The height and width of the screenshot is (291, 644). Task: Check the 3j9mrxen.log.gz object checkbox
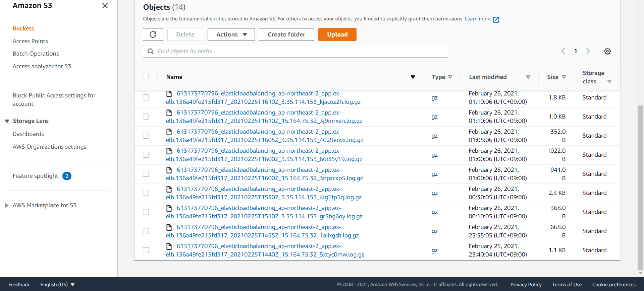click(146, 117)
